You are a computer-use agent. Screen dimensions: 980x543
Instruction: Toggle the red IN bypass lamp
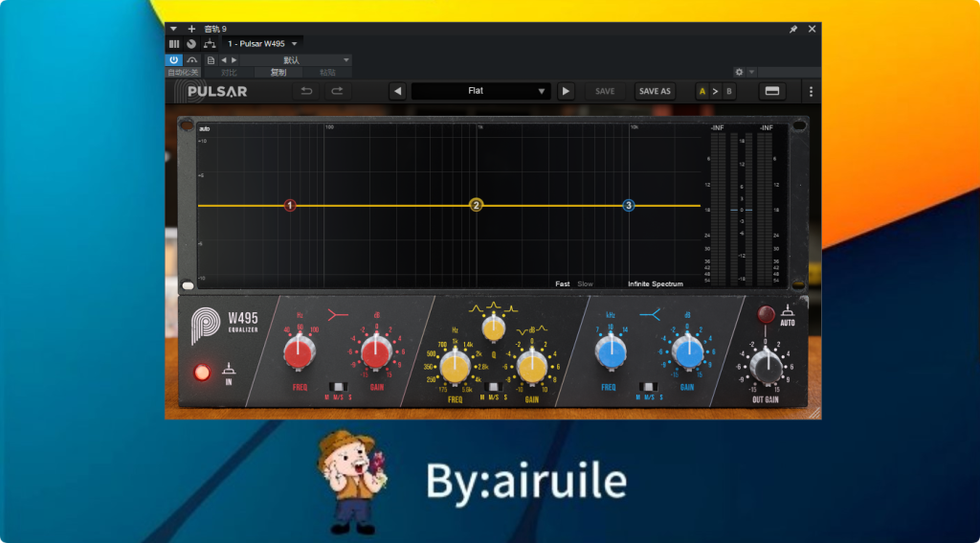(202, 373)
